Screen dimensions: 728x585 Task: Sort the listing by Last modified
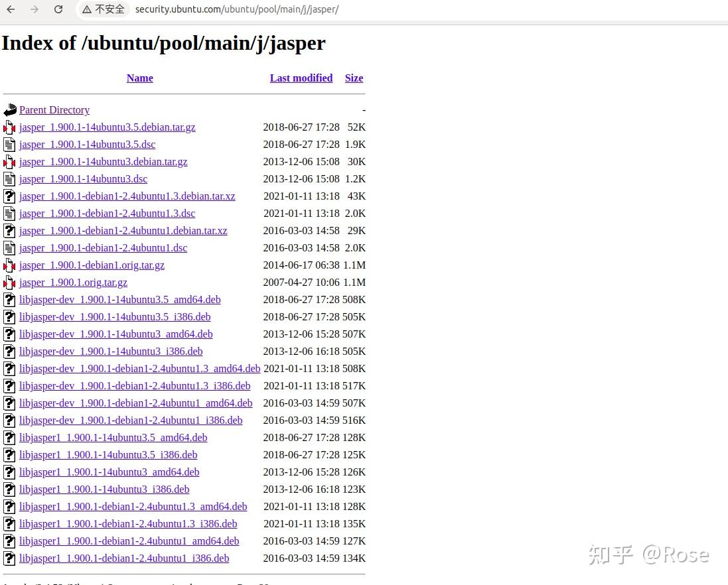301,78
